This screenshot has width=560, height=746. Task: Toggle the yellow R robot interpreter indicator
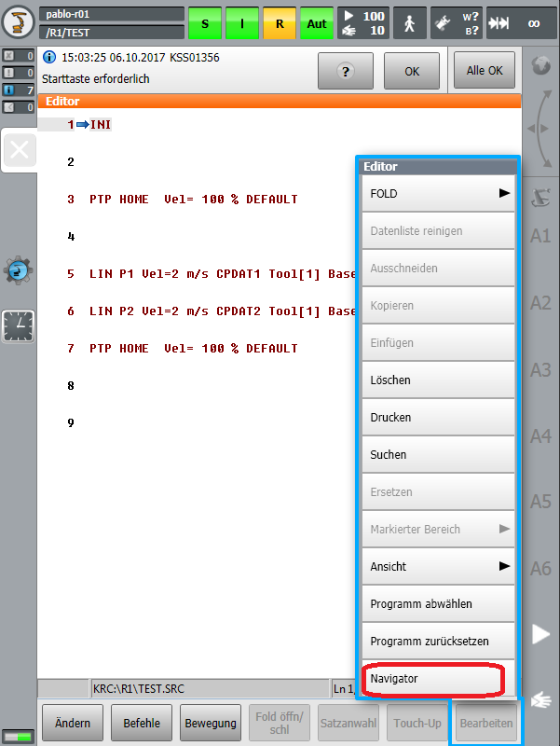point(279,23)
